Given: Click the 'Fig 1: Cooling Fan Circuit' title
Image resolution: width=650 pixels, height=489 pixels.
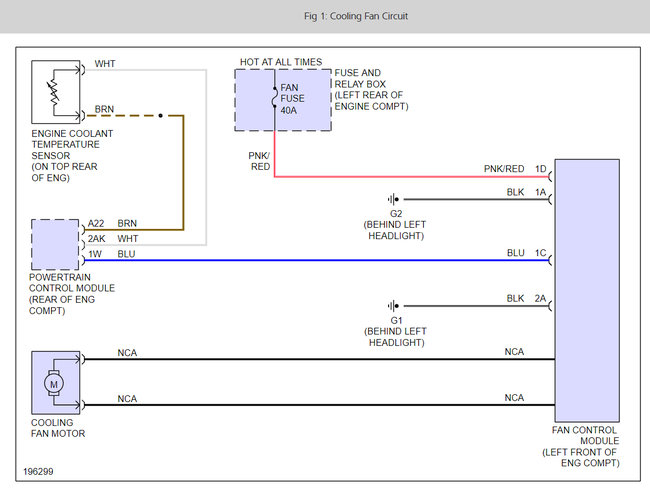Looking at the screenshot, I should point(356,16).
